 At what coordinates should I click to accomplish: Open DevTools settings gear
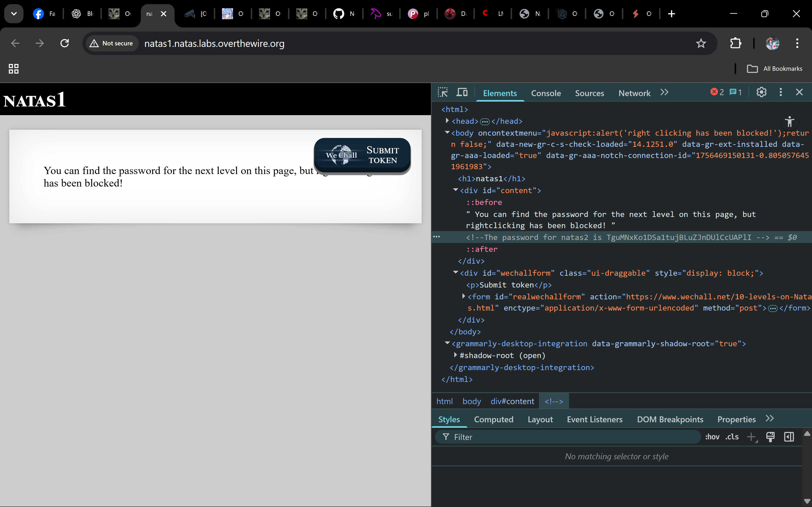[x=761, y=92]
